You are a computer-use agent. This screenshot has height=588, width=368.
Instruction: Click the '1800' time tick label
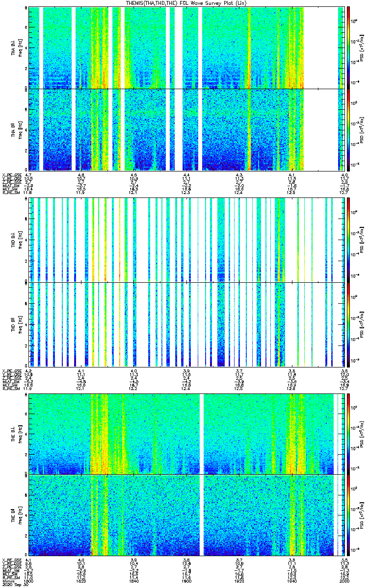point(29,581)
